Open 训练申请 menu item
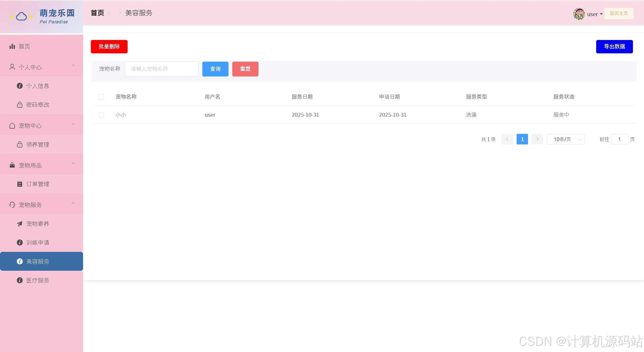Viewport: 644px width, 352px height. [x=42, y=243]
